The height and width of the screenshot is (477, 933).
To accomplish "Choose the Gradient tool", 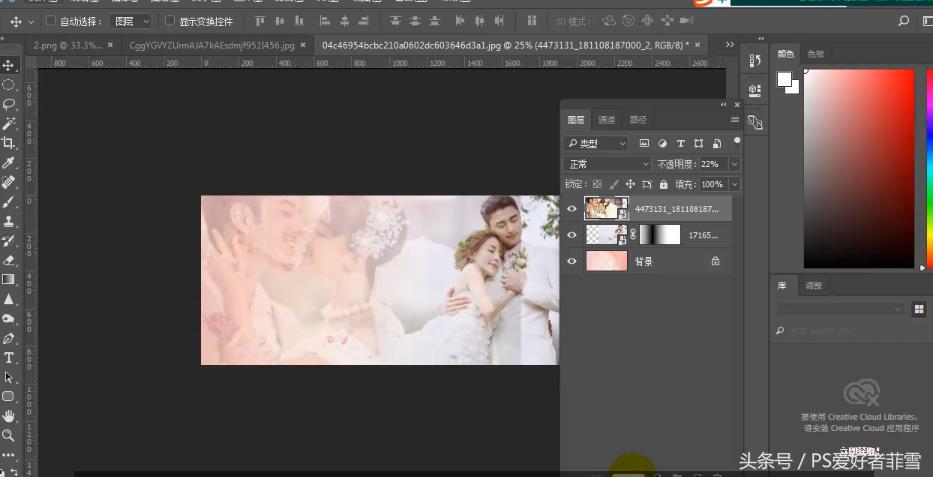I will [9, 280].
